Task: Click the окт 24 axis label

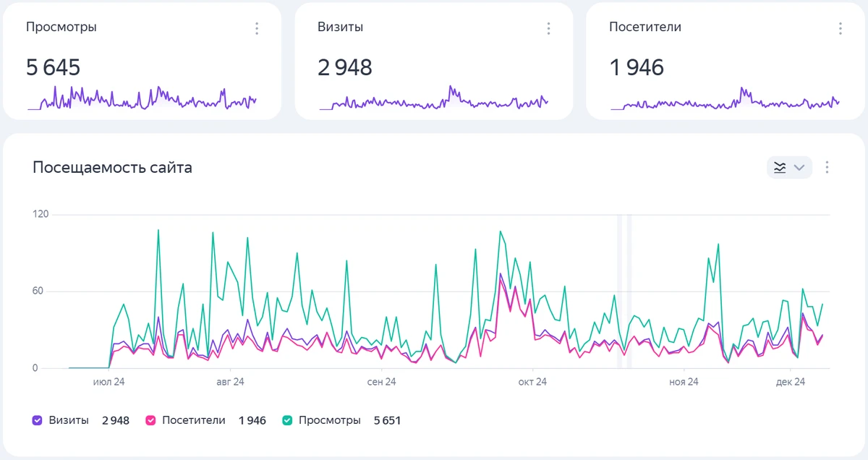Action: point(532,382)
